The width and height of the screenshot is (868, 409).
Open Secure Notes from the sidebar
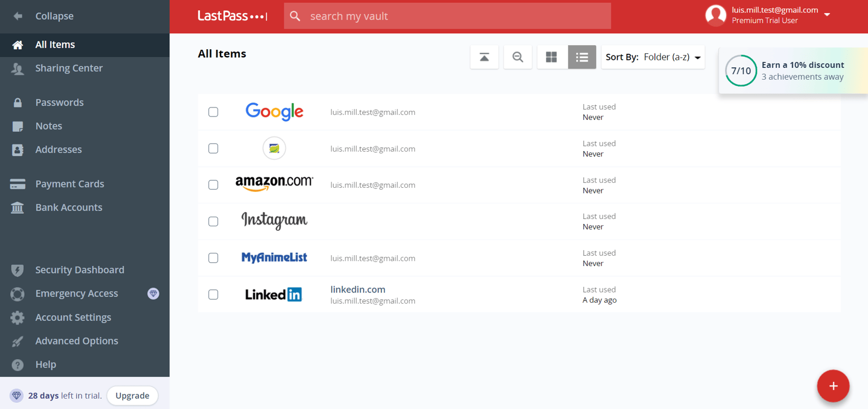[48, 126]
